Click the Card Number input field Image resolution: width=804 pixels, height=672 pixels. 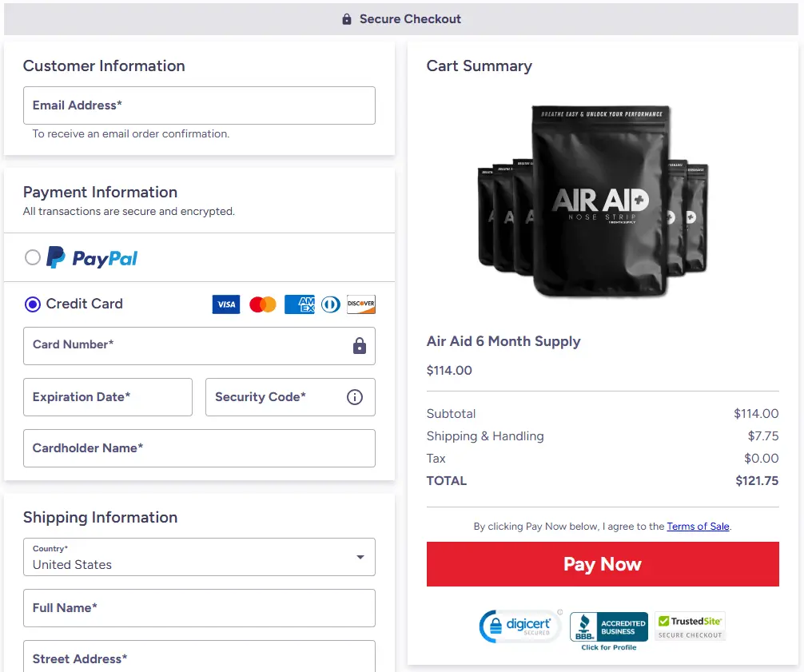(x=199, y=346)
